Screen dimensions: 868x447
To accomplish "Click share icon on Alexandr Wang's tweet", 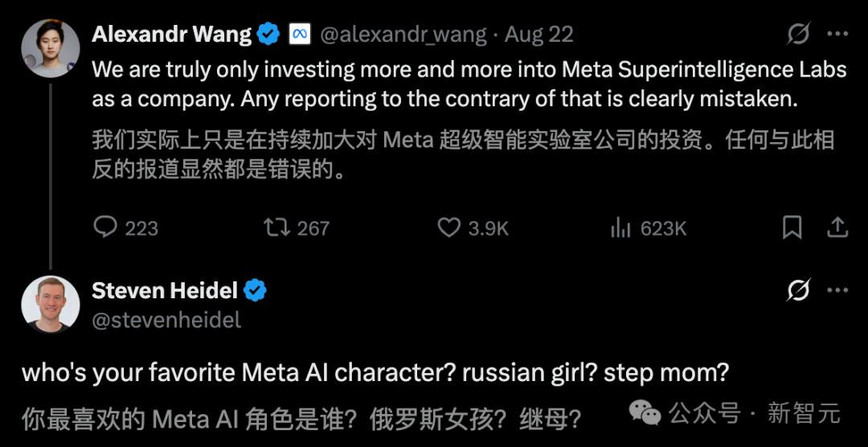I will tap(838, 227).
